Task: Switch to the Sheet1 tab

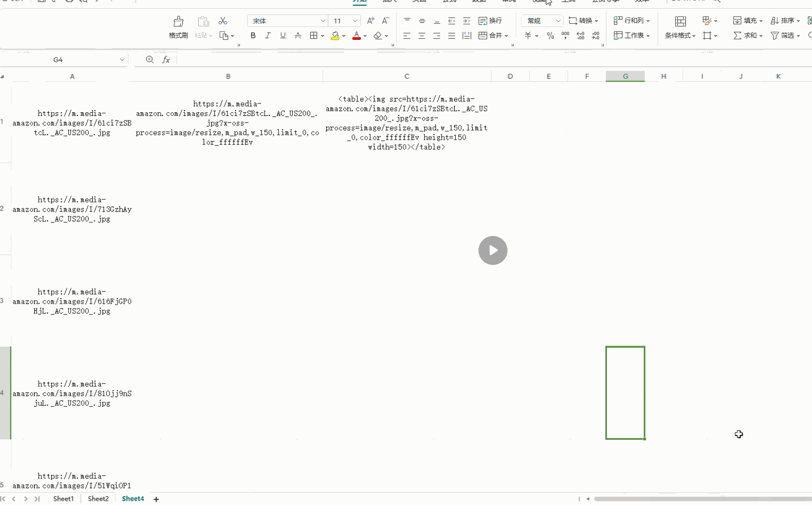Action: 63,499
